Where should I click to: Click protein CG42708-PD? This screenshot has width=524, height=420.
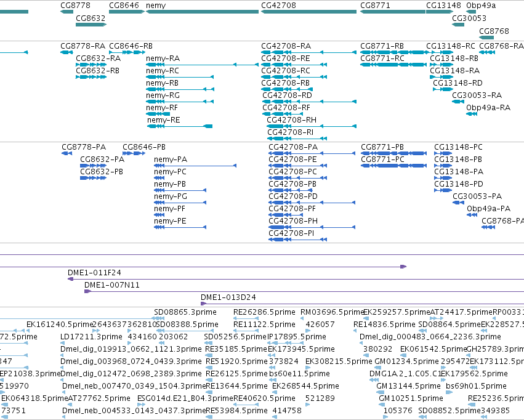coord(312,203)
